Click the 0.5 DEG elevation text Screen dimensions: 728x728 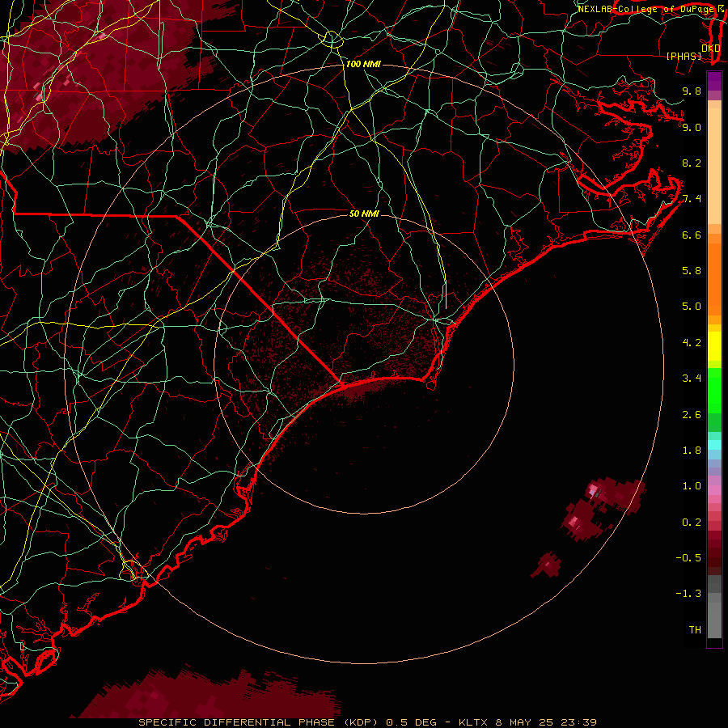412,722
